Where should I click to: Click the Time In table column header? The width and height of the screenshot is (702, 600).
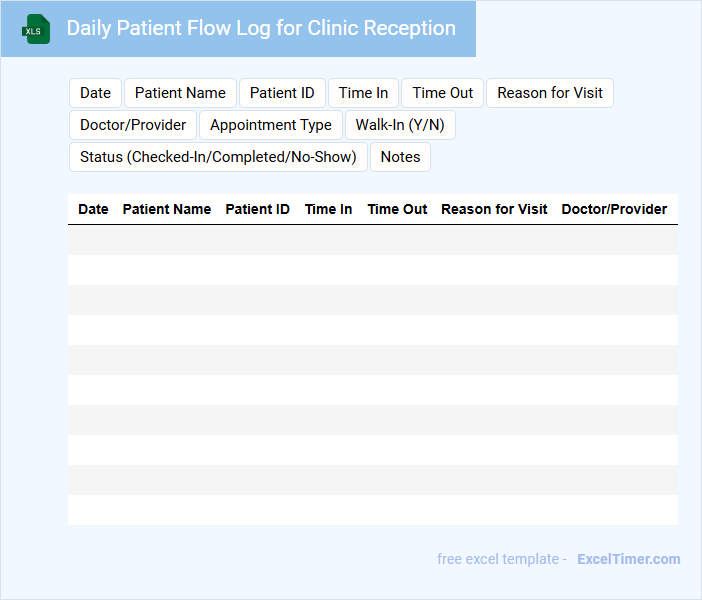[x=328, y=209]
